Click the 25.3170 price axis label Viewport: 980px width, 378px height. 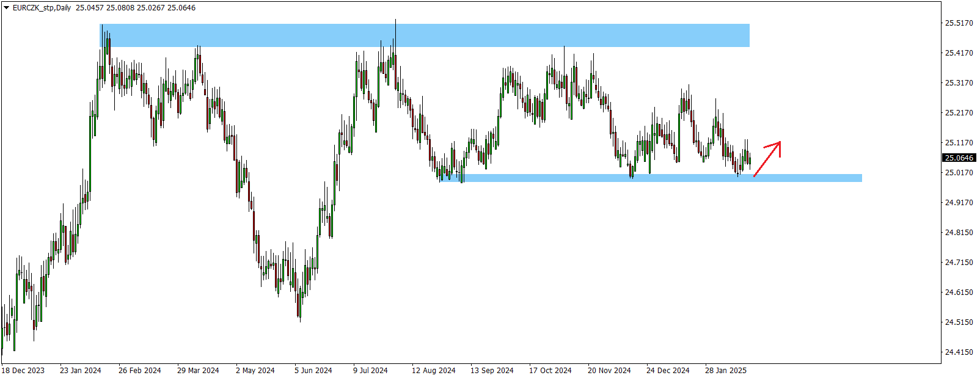pyautogui.click(x=959, y=83)
